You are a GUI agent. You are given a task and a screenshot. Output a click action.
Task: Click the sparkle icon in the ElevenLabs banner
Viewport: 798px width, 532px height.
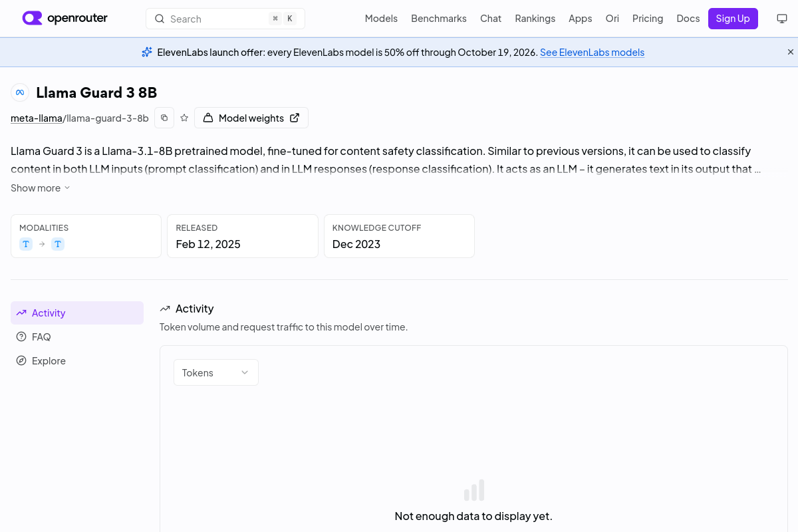coord(147,52)
